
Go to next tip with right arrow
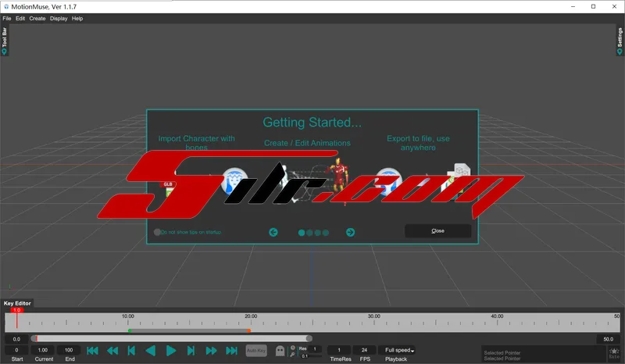coord(350,232)
